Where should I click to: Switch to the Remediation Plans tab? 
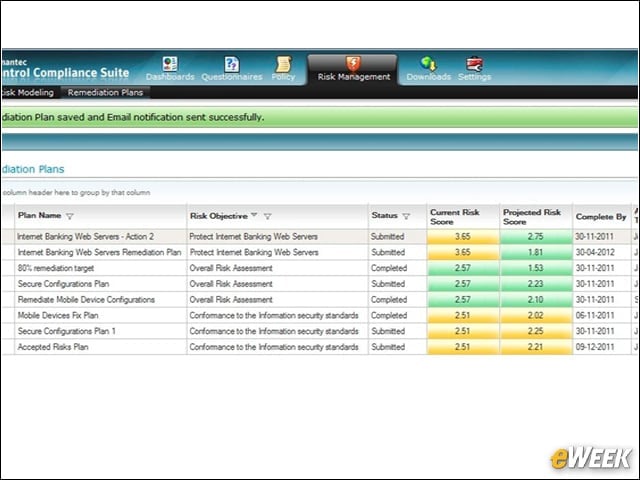tap(105, 93)
